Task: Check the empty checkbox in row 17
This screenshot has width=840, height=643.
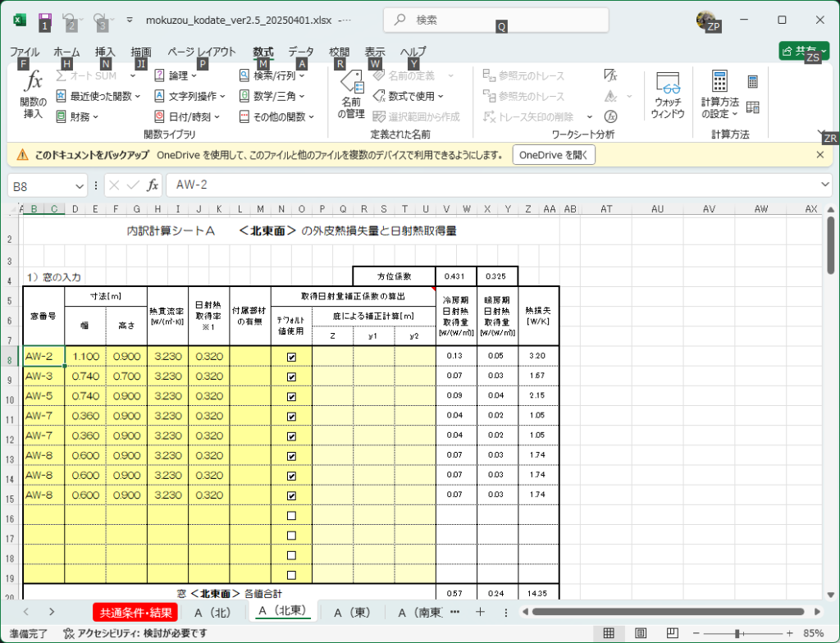Action: coord(291,536)
